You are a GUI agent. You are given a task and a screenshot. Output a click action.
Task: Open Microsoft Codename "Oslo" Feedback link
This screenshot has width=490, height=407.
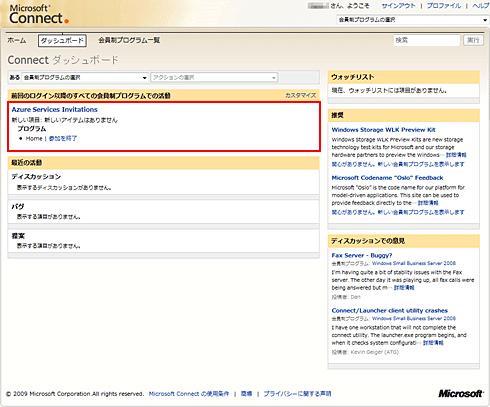coord(387,178)
